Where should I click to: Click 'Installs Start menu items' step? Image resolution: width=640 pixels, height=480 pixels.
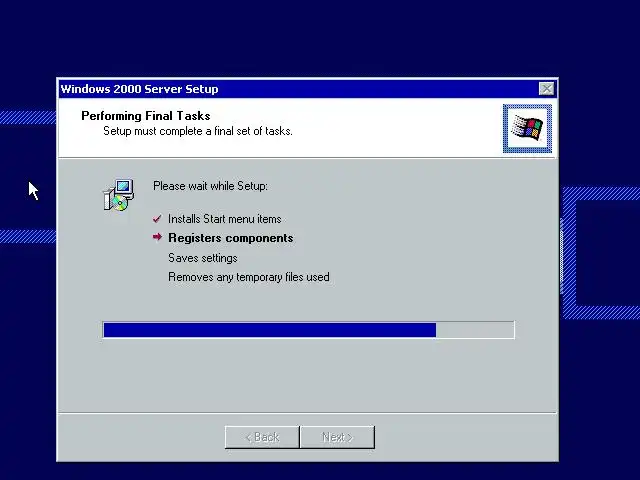225,219
